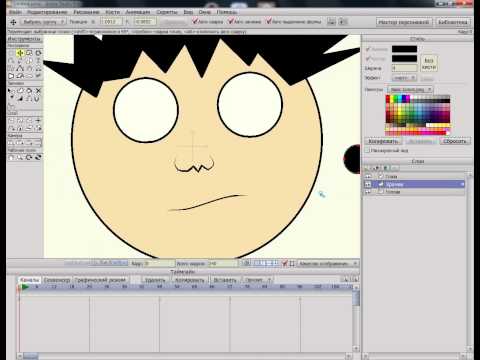This screenshot has height=360, width=480.
Task: Select the Add Point curve tool
Action: coord(11,61)
